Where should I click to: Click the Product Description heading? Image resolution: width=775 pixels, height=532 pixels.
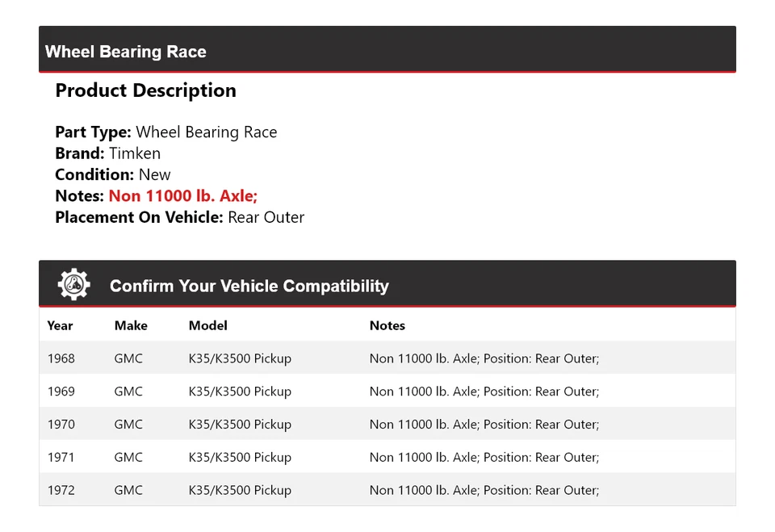point(145,90)
